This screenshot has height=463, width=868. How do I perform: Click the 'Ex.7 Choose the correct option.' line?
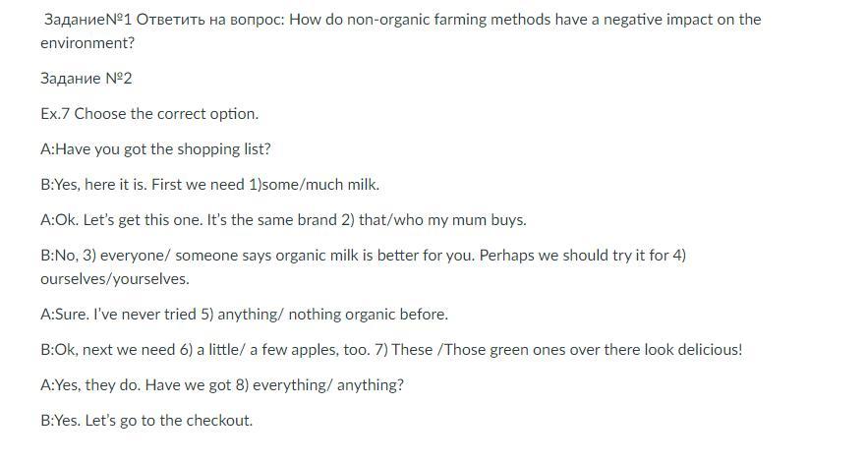coord(149,114)
